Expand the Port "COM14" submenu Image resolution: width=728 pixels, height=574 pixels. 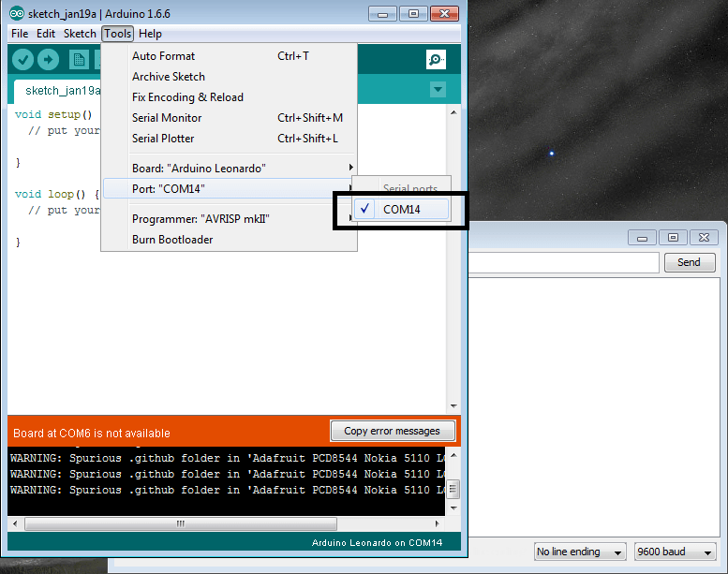(229, 189)
